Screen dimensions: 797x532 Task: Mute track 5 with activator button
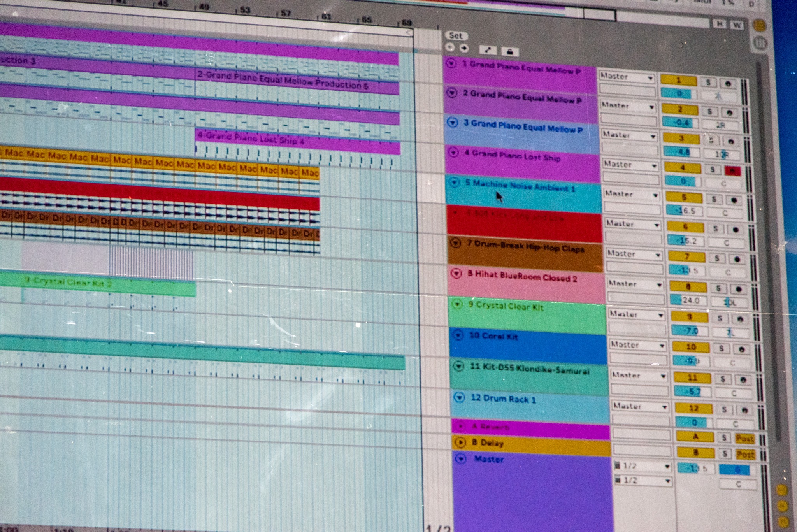click(x=684, y=197)
